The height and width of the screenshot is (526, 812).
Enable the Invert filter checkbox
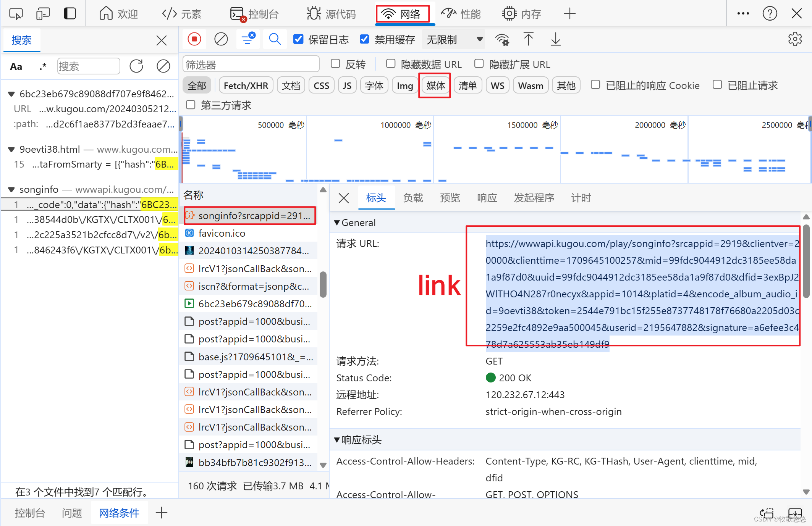click(335, 64)
